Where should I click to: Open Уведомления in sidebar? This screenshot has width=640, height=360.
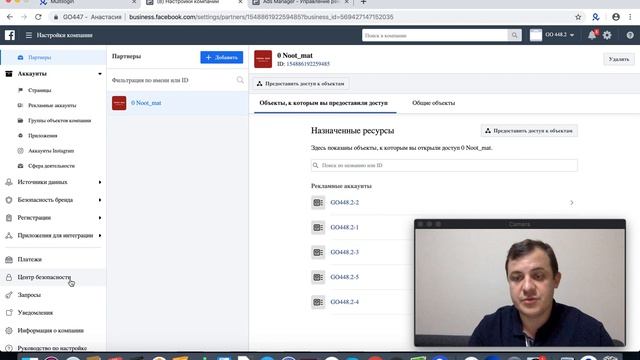[x=35, y=313]
